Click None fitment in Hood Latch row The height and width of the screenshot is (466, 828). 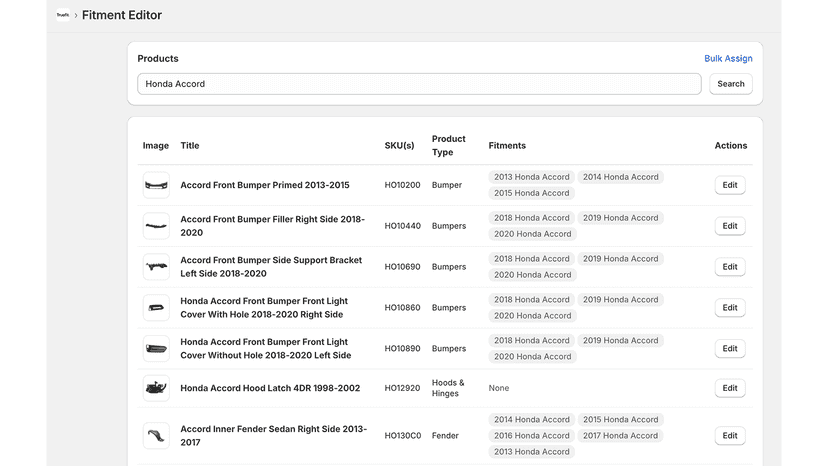[498, 388]
